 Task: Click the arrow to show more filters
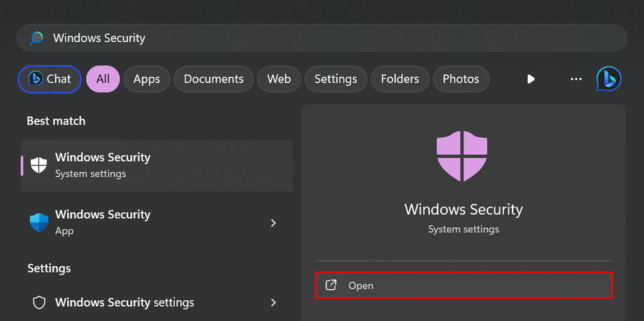click(531, 79)
